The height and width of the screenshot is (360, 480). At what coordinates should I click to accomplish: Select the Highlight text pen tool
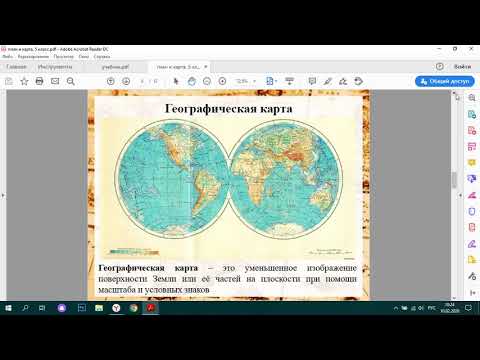click(x=328, y=81)
